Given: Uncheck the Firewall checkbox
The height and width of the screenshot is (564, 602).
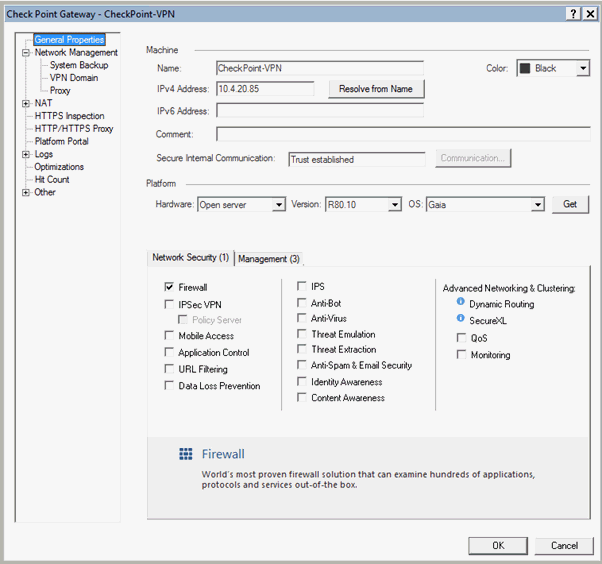Looking at the screenshot, I should point(170,287).
